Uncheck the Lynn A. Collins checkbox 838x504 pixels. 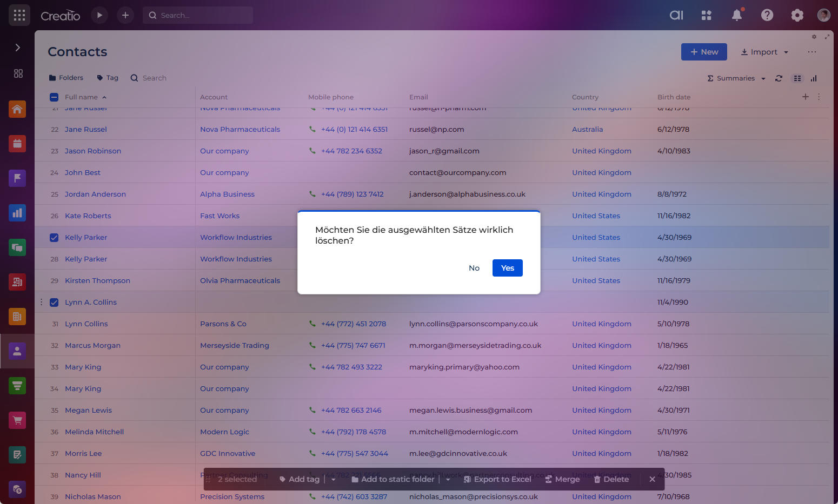coord(54,303)
